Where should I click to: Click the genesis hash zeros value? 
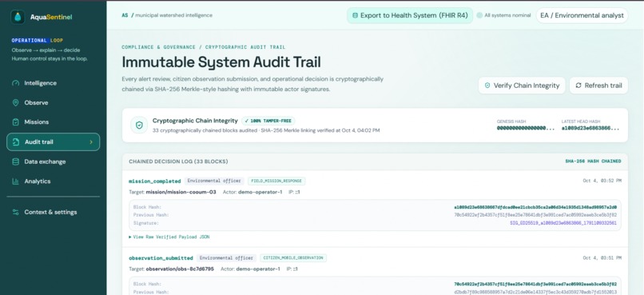coord(526,128)
